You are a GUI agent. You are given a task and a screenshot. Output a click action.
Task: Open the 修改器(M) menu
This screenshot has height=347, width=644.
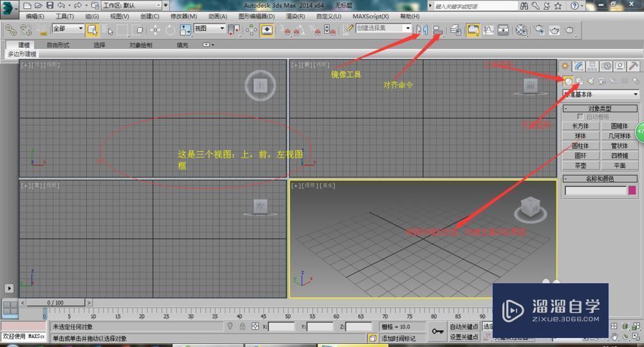[x=184, y=17]
